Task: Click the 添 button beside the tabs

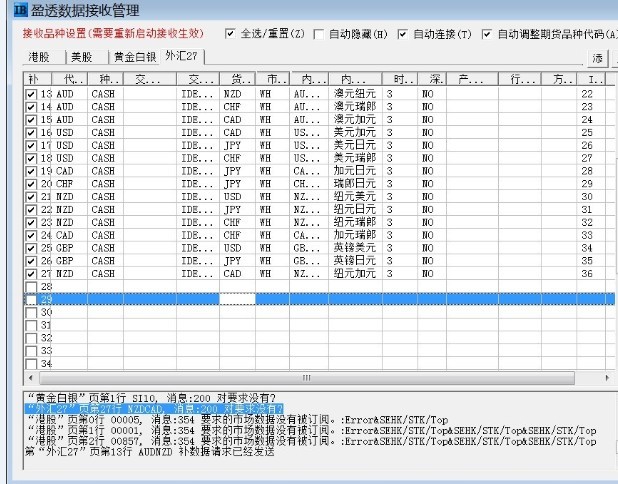Action: (x=598, y=58)
